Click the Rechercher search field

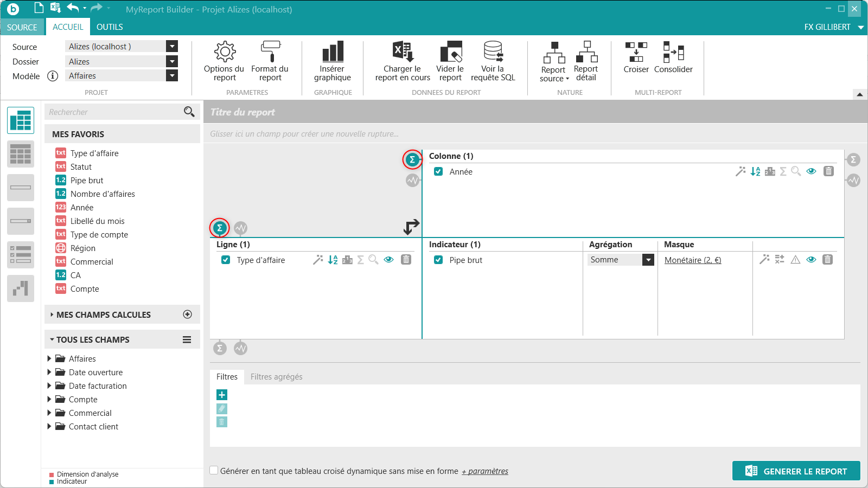tap(114, 112)
